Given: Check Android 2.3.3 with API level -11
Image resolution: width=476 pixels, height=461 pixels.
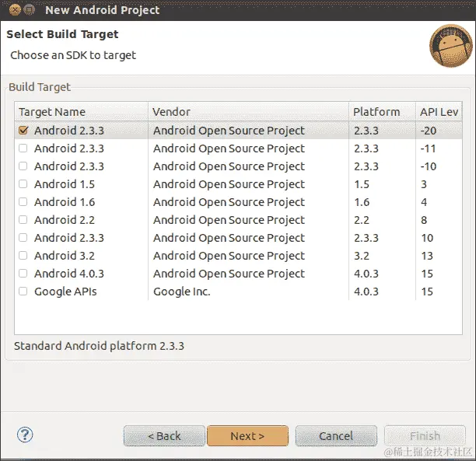Looking at the screenshot, I should [x=23, y=148].
